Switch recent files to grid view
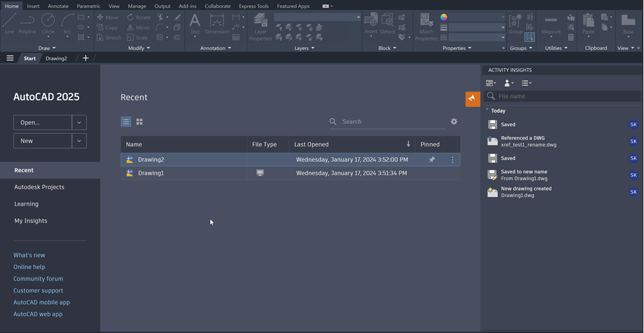Screen dimensions: 644x333 coord(139,122)
